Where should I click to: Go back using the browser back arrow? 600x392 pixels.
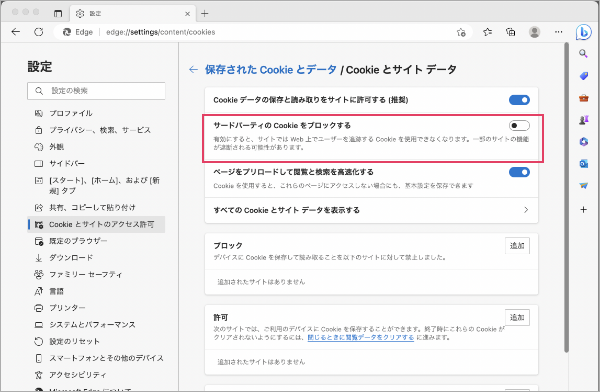[16, 32]
